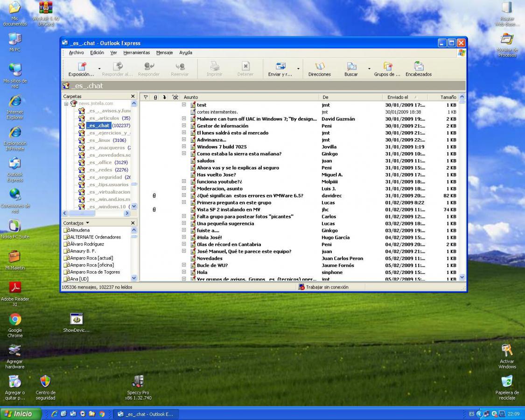Click the Encabezados toolbar icon
This screenshot has height=420, width=525.
tap(418, 67)
